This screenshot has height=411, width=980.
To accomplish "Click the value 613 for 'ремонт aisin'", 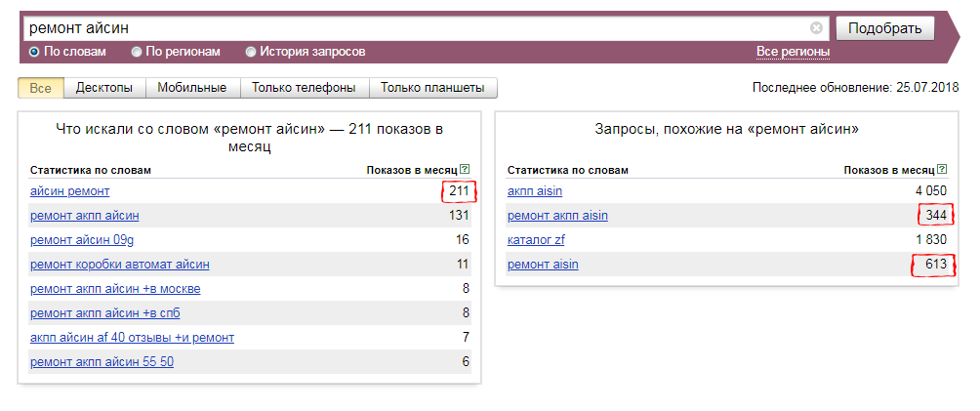I will pos(936,265).
